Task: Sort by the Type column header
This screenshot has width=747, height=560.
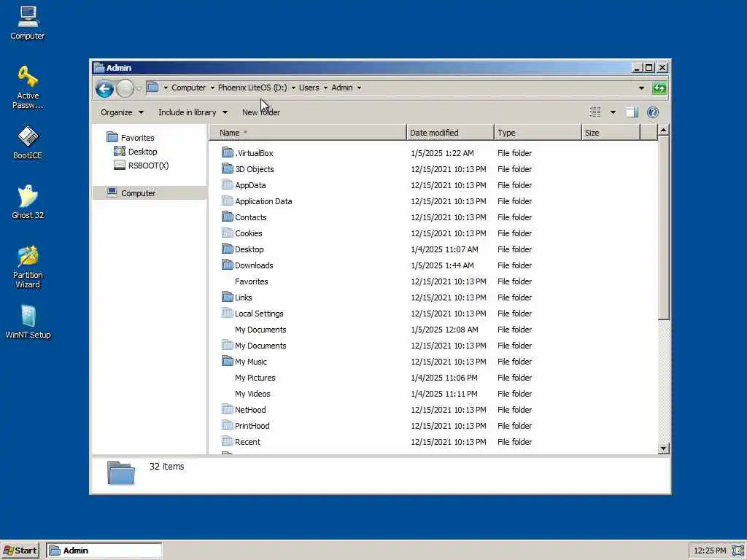Action: (538, 133)
